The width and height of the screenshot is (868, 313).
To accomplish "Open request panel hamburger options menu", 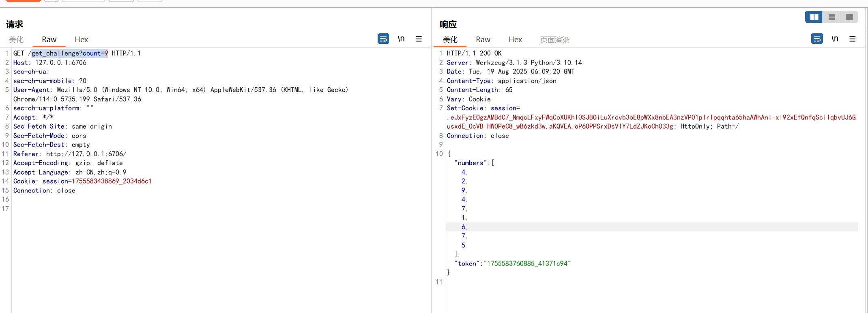I will 419,39.
